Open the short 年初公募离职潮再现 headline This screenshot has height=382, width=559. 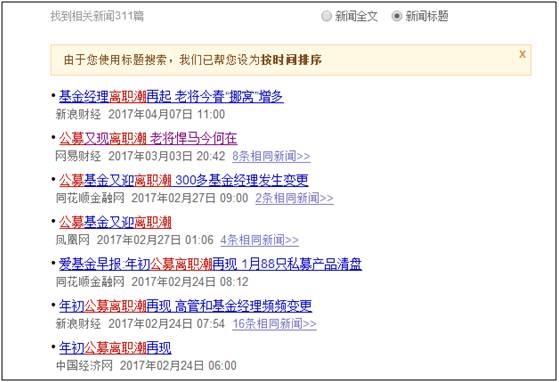click(x=115, y=348)
